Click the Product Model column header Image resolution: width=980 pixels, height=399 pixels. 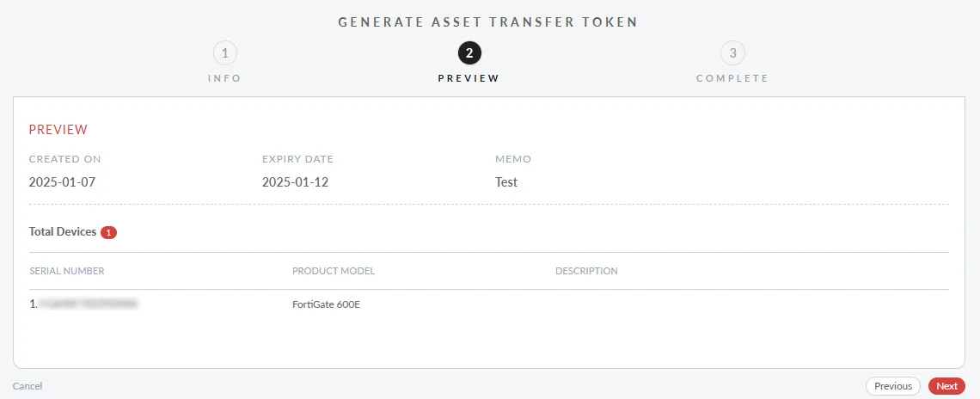click(334, 271)
